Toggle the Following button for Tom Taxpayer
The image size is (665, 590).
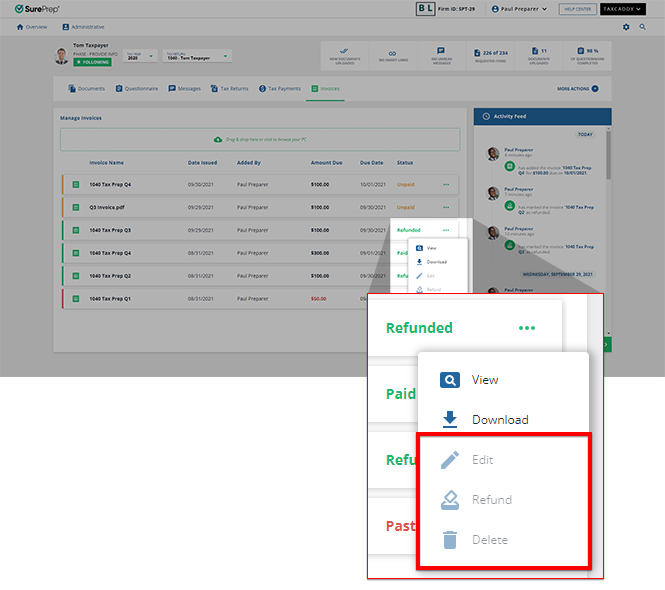(92, 62)
